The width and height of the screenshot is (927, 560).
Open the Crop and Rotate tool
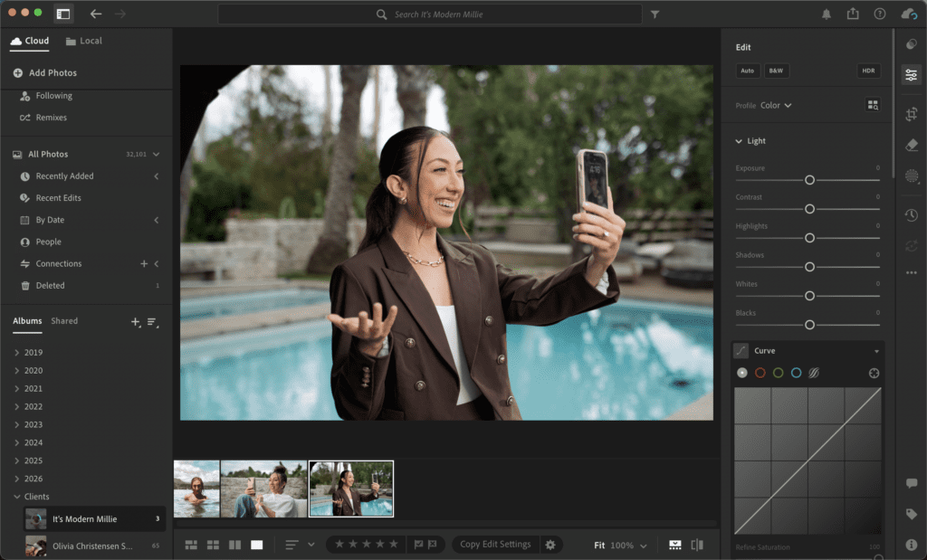tap(912, 114)
